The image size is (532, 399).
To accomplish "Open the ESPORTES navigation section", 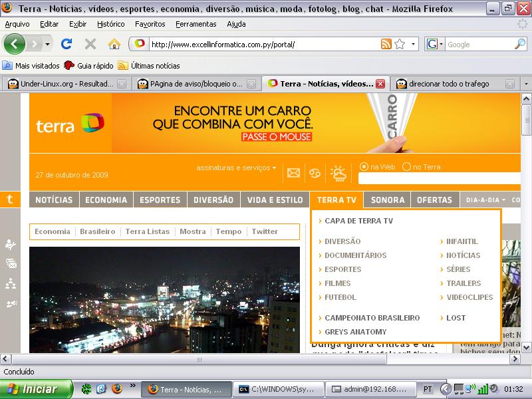I will [x=160, y=200].
